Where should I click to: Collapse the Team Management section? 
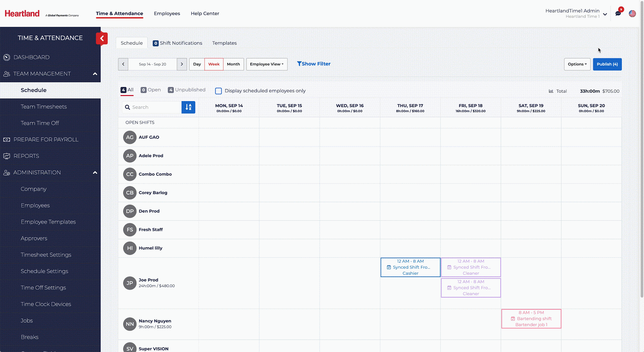[x=95, y=74]
